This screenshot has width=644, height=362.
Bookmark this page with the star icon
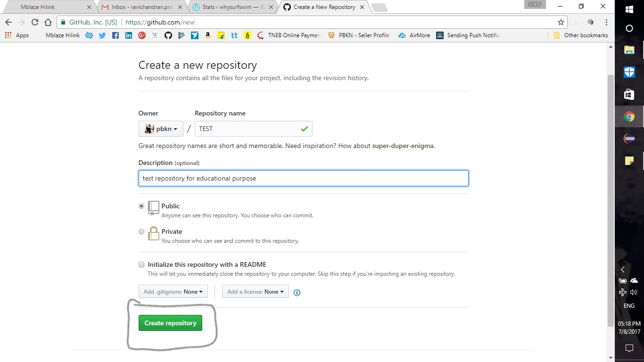[x=561, y=22]
